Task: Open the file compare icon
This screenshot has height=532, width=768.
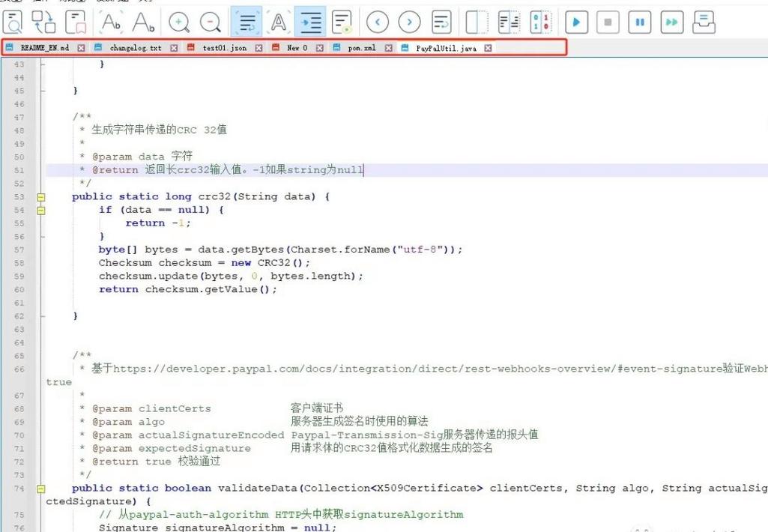Action: click(509, 22)
